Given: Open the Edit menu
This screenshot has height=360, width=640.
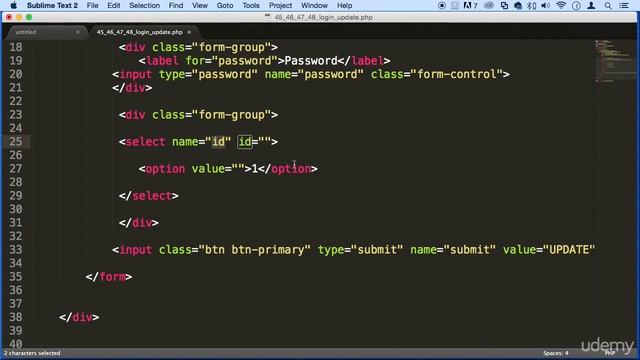Looking at the screenshot, I should [113, 6].
